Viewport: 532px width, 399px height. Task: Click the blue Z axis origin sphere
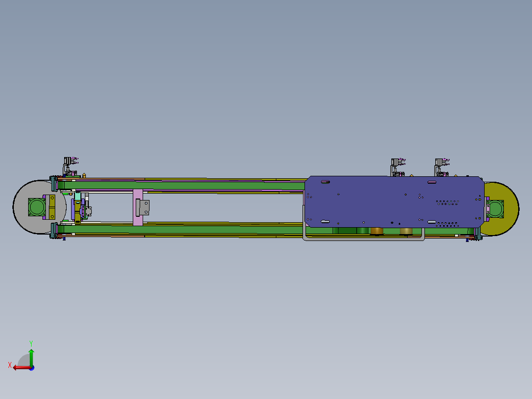tap(32, 367)
